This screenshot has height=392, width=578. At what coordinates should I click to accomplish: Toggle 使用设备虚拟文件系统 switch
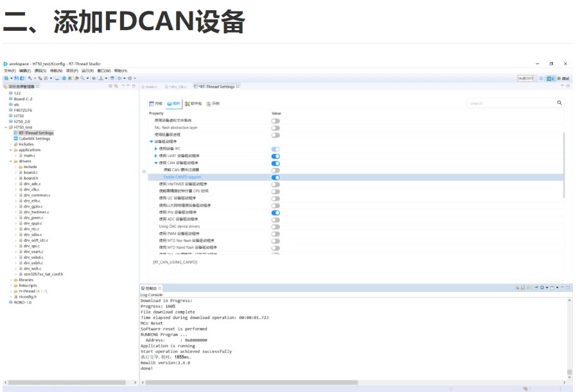click(276, 121)
